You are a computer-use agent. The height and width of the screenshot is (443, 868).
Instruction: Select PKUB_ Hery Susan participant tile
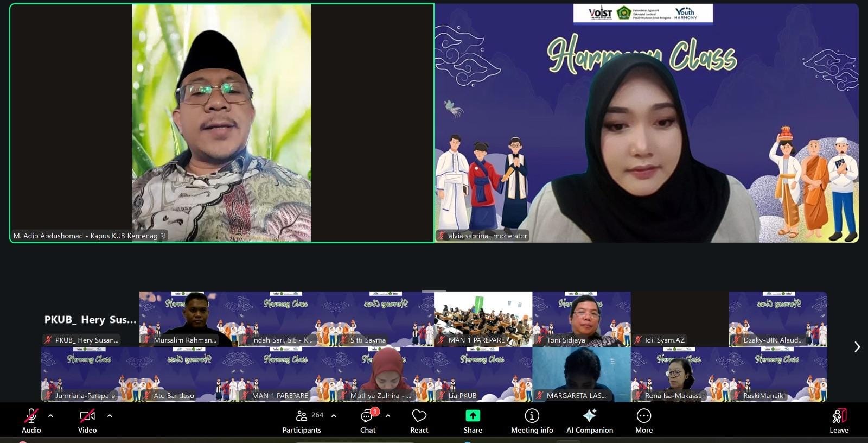click(90, 319)
